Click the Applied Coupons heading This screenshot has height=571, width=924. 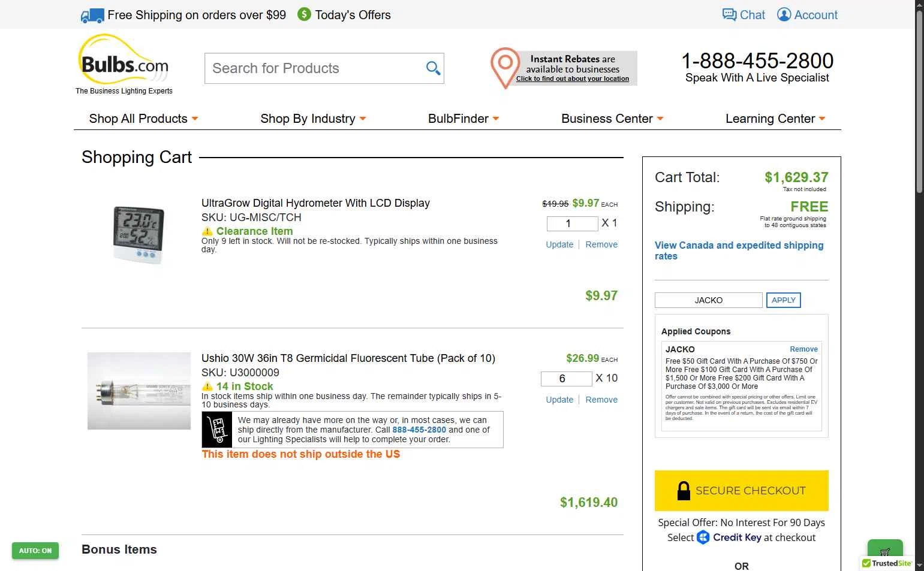pos(696,331)
